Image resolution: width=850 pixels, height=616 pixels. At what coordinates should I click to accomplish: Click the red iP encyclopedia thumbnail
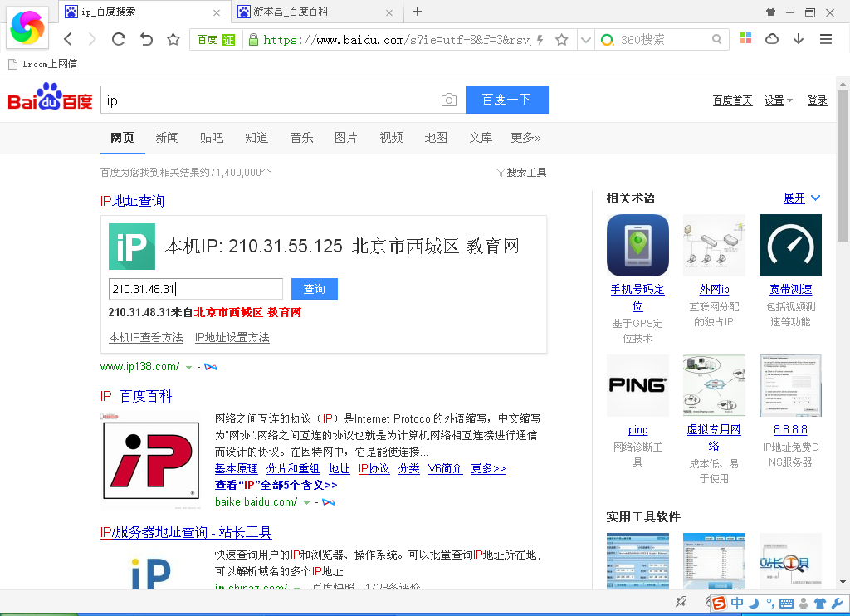(151, 461)
